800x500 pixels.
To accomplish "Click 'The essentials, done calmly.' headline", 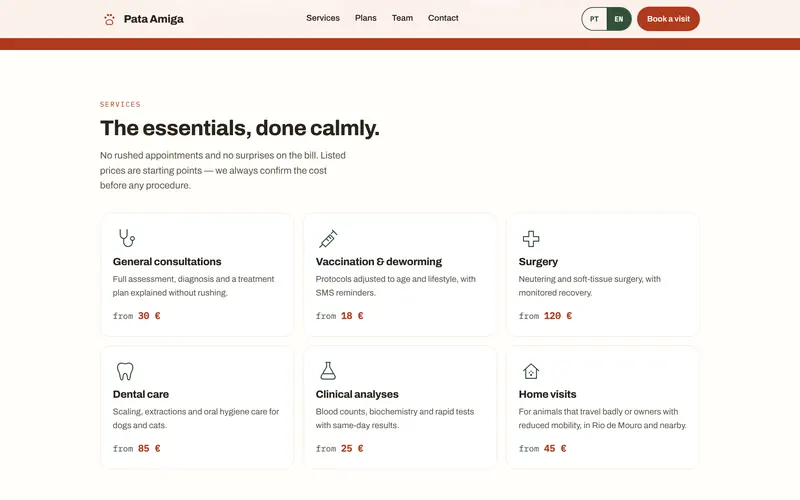I will tap(240, 128).
